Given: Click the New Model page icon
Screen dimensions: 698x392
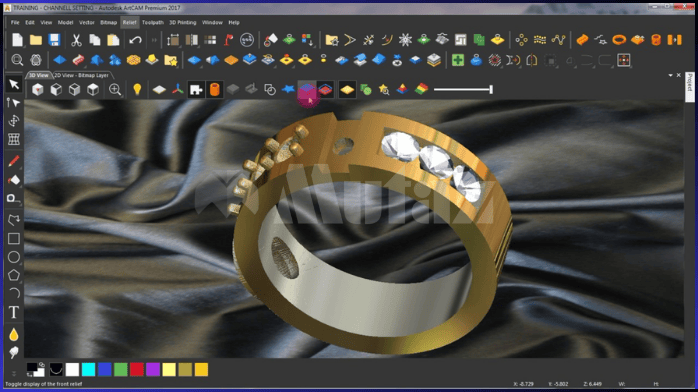Looking at the screenshot, I should (x=17, y=40).
